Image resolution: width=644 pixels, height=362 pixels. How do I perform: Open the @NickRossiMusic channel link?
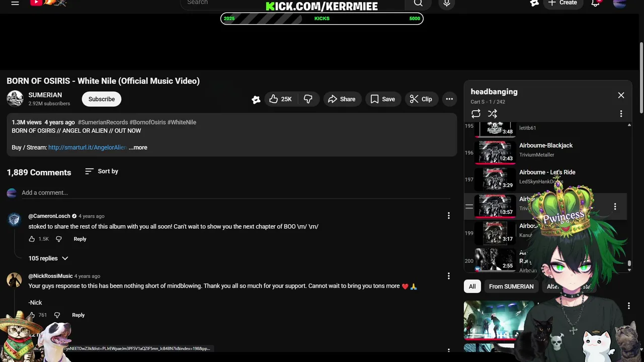[x=50, y=276]
